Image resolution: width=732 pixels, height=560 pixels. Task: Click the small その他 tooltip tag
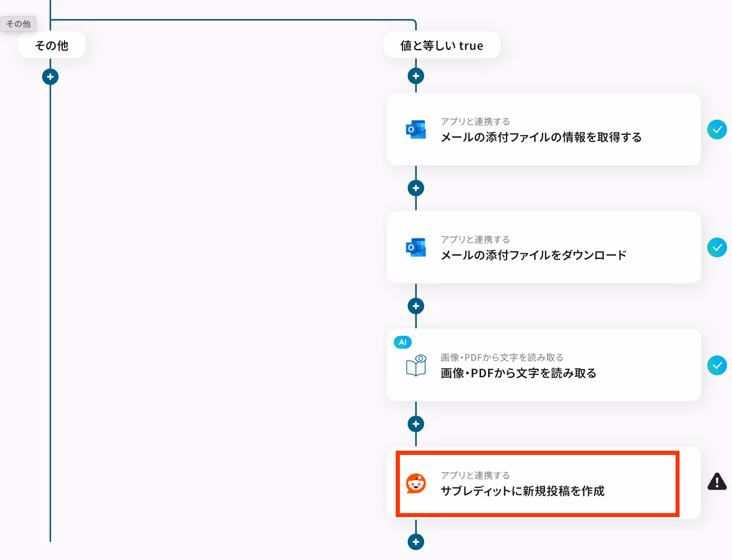pyautogui.click(x=18, y=24)
